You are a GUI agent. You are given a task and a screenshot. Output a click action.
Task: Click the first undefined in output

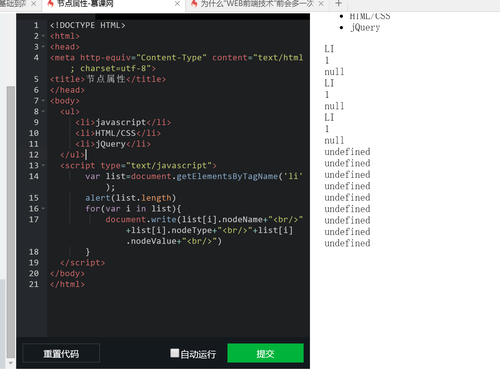pyautogui.click(x=347, y=152)
